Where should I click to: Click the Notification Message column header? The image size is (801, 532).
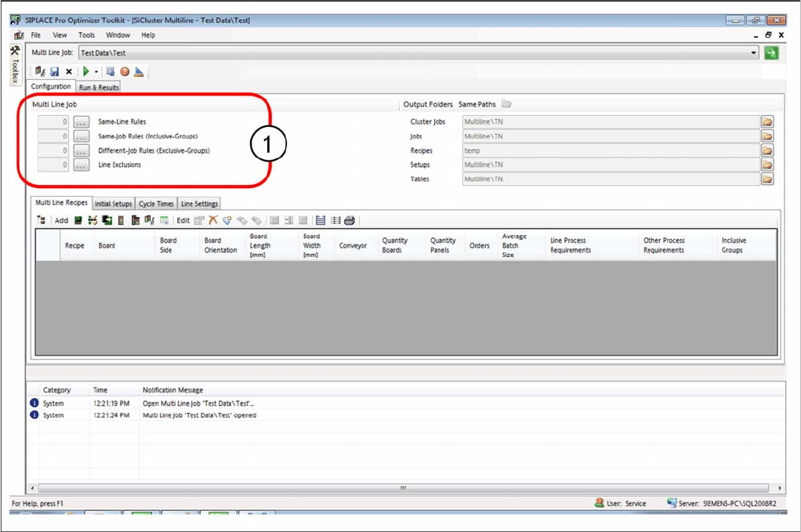[x=172, y=390]
